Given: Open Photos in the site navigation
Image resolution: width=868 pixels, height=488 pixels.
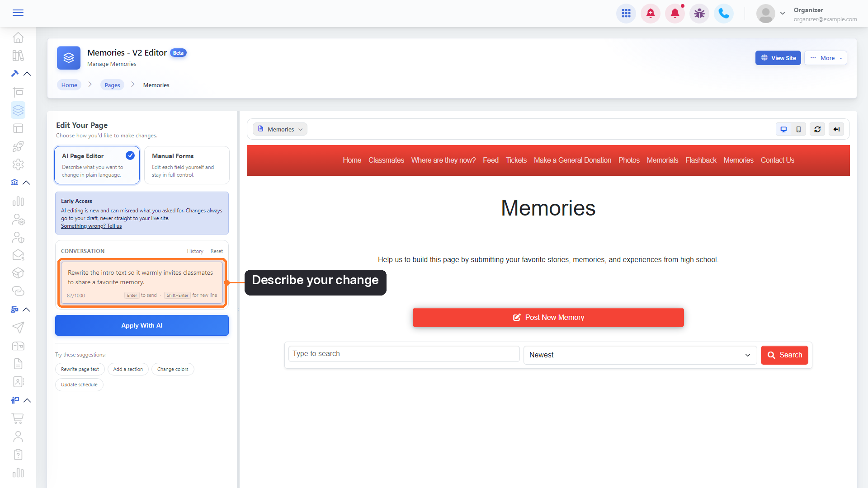Looking at the screenshot, I should (x=629, y=160).
